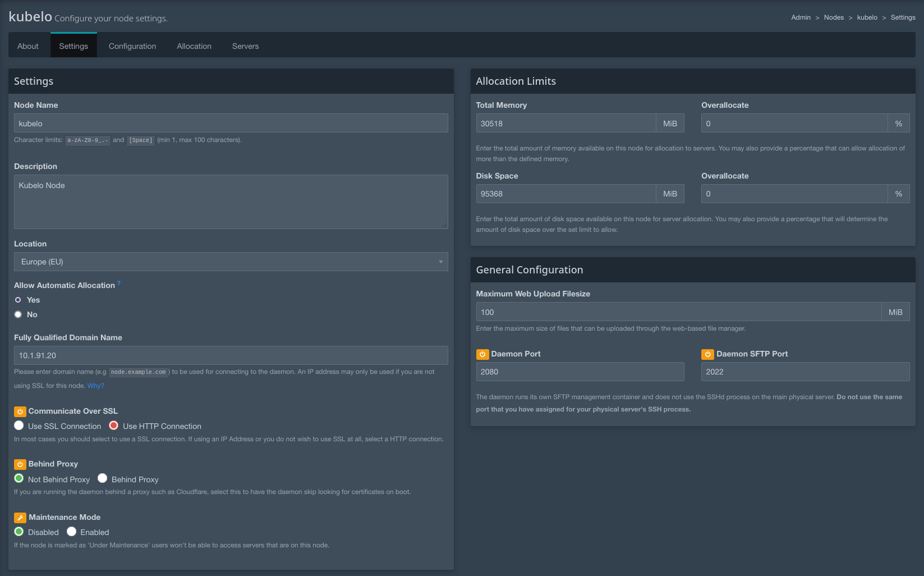
Task: Switch to the Settings tab
Action: tap(73, 45)
